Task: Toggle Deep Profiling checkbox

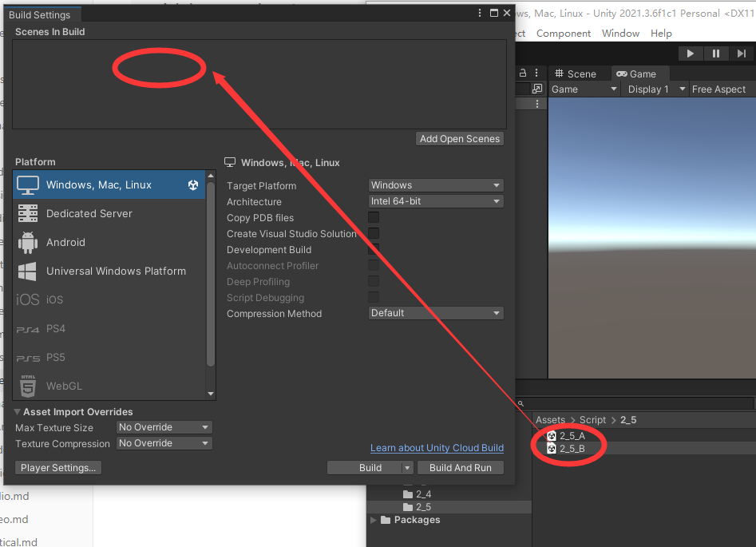Action: tap(374, 281)
